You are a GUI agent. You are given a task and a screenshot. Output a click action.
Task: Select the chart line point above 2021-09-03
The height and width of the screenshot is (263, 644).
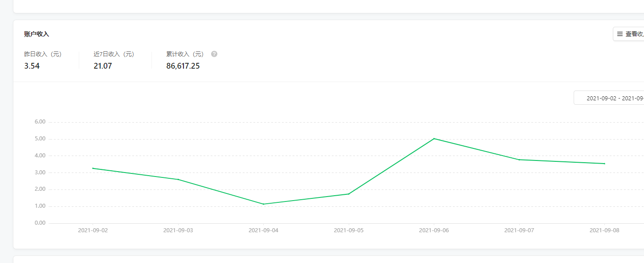coord(178,180)
